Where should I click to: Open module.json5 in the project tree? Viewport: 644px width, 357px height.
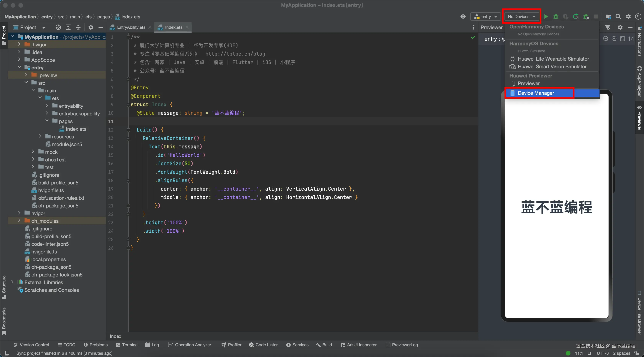(67, 144)
